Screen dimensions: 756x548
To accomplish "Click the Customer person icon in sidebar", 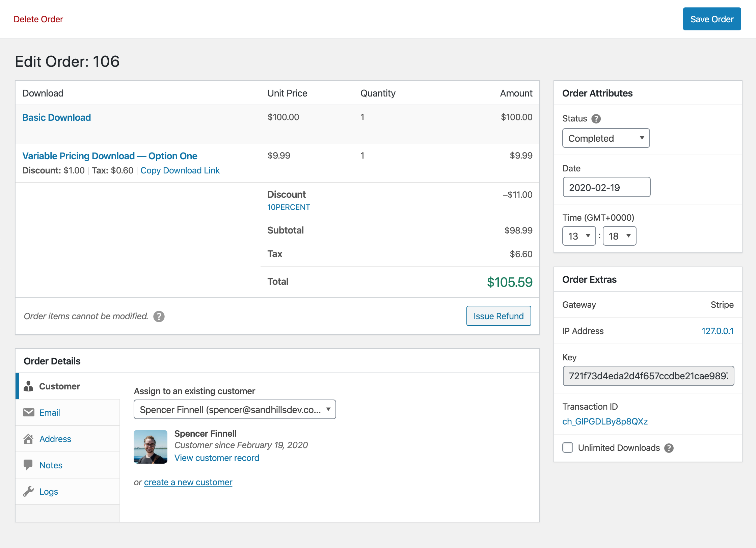I will (x=28, y=386).
